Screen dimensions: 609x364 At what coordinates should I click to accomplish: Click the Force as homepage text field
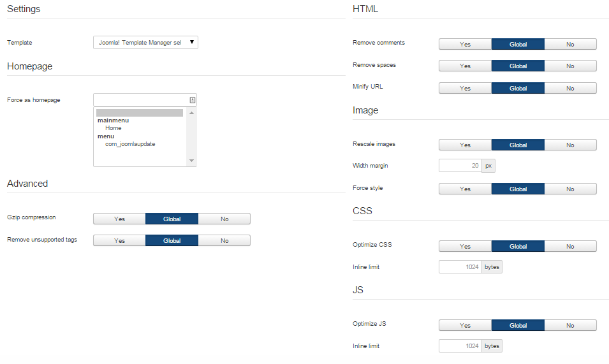pos(140,100)
